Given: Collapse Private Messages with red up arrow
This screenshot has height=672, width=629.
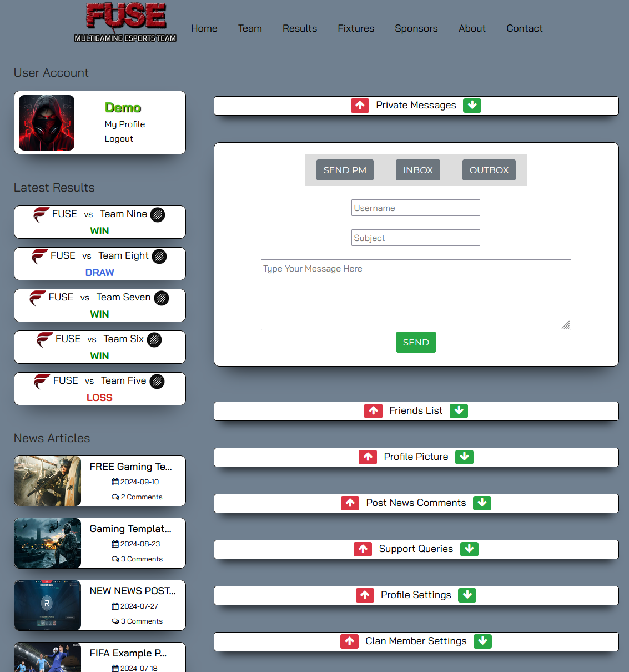Looking at the screenshot, I should pos(360,106).
